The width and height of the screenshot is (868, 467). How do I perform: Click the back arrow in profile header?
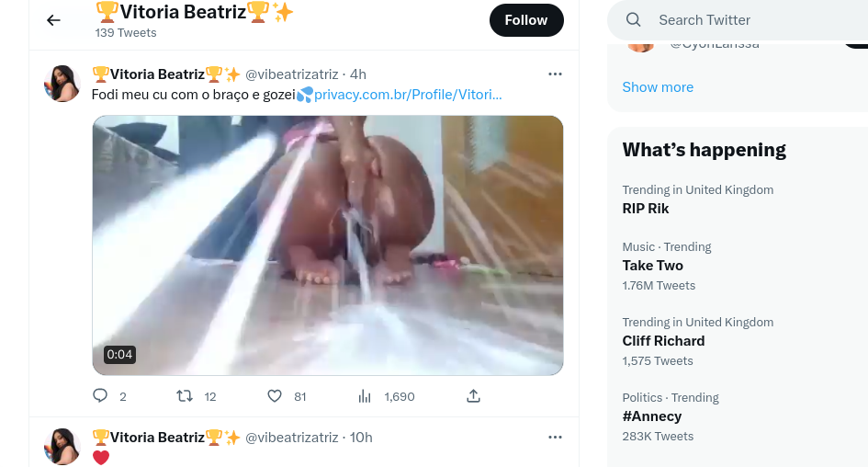coord(53,20)
